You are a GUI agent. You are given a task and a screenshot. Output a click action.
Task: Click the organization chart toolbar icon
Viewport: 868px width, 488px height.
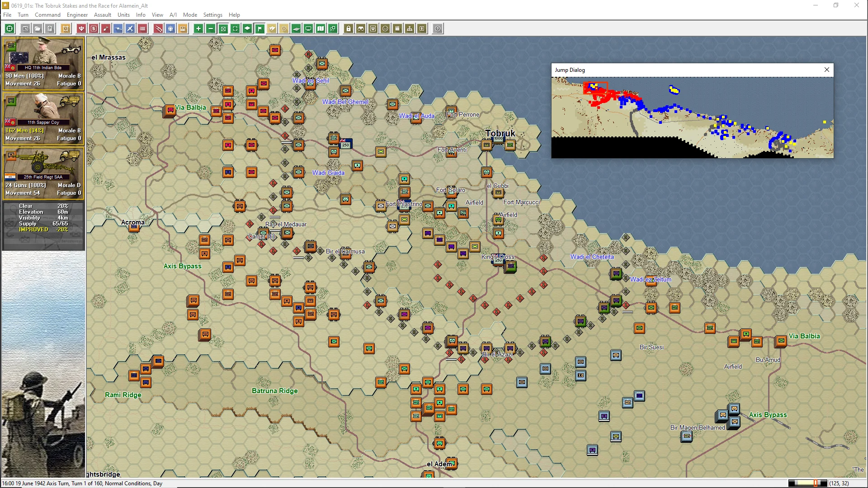click(410, 28)
